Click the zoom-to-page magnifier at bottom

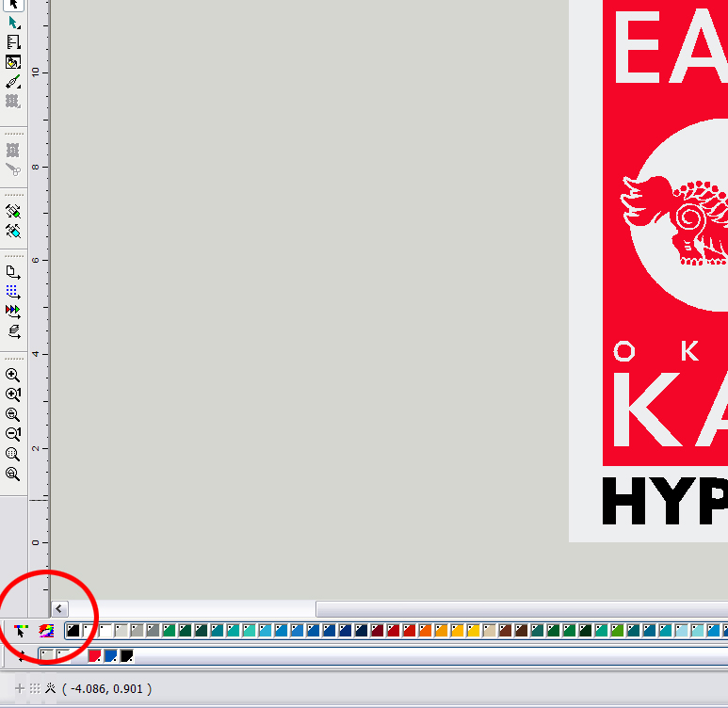(x=13, y=474)
